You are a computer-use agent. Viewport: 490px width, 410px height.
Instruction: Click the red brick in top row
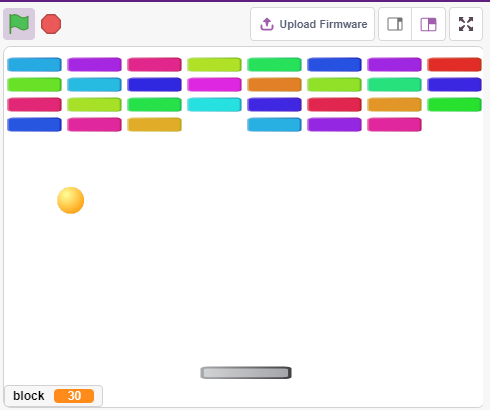tap(454, 65)
